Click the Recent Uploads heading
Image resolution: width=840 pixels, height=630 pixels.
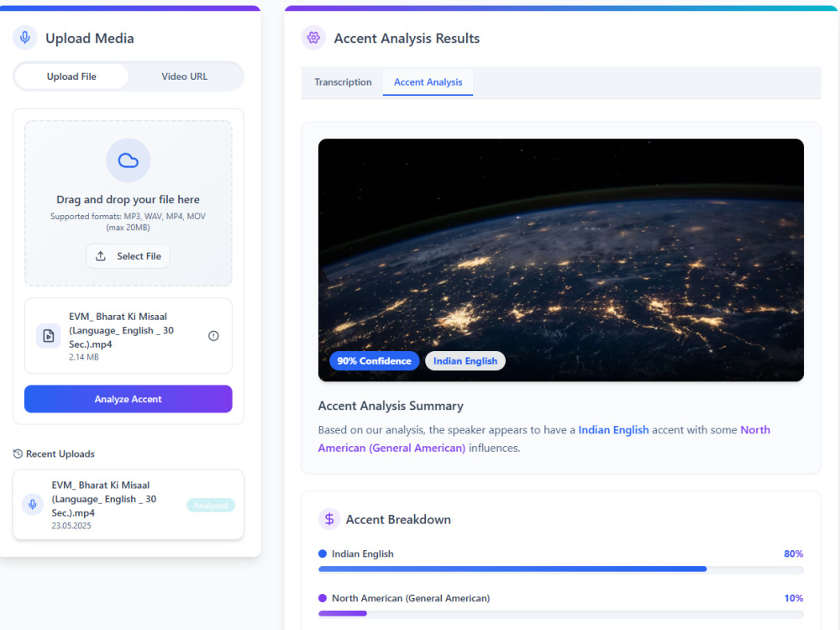(x=60, y=454)
